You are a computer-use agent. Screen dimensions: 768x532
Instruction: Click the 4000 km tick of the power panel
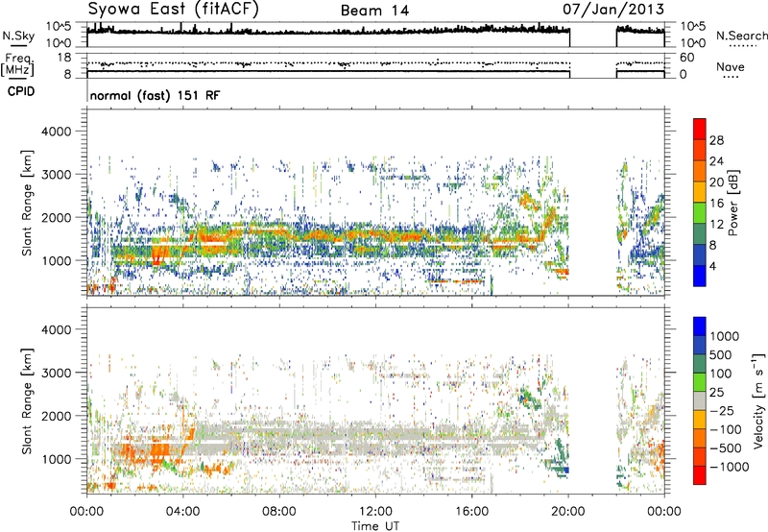[x=56, y=132]
